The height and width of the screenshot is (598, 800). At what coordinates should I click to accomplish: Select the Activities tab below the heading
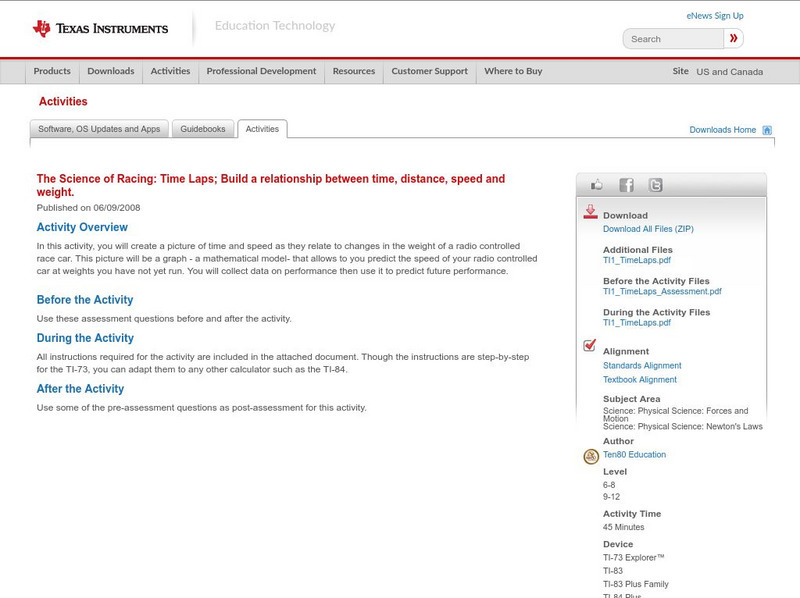tap(262, 129)
